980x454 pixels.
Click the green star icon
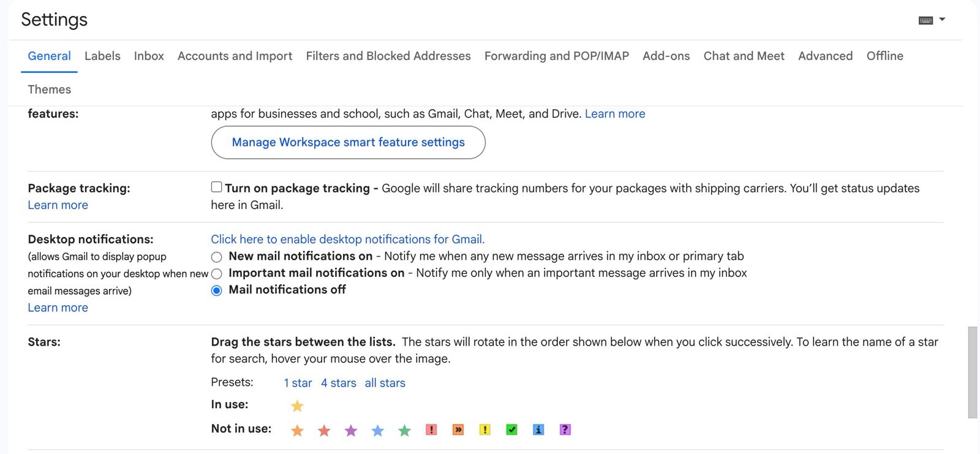(x=404, y=431)
